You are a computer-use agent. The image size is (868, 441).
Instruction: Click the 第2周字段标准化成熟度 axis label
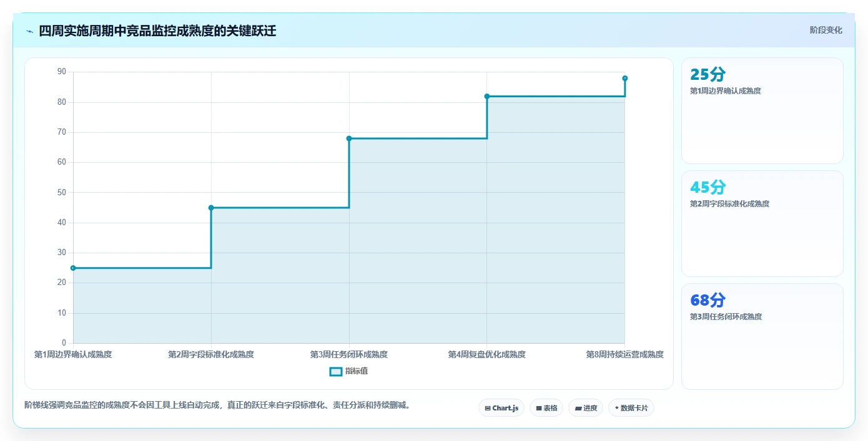(x=211, y=354)
